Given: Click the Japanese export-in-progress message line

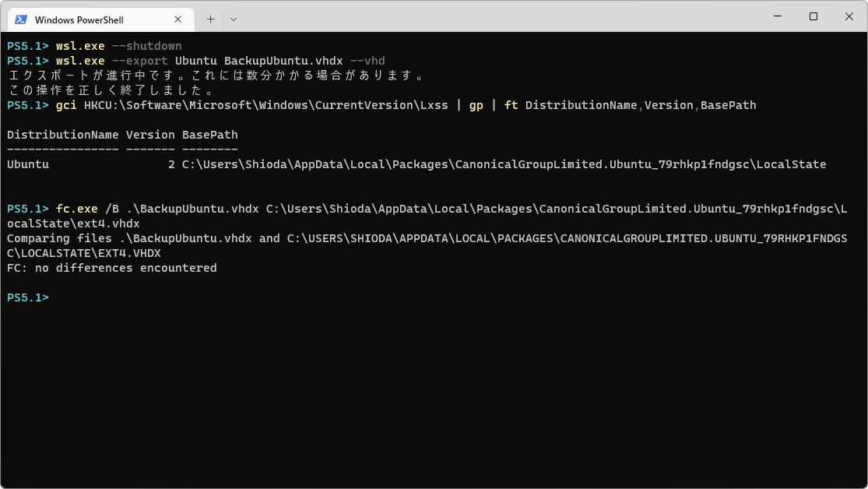Looking at the screenshot, I should (216, 76).
